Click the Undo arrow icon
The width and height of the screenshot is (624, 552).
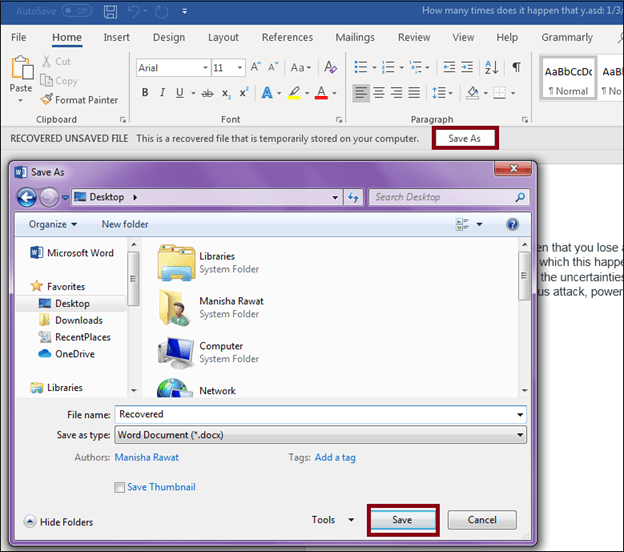133,11
